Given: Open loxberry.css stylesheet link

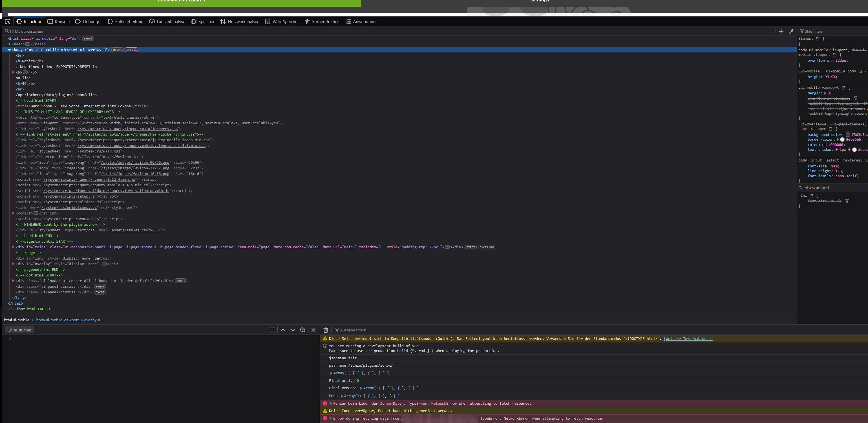Looking at the screenshot, I should pos(128,129).
